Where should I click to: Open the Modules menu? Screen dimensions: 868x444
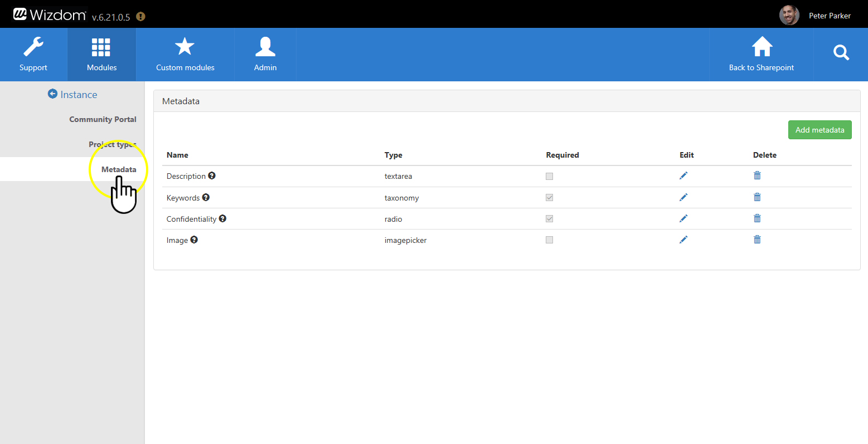coord(101,55)
